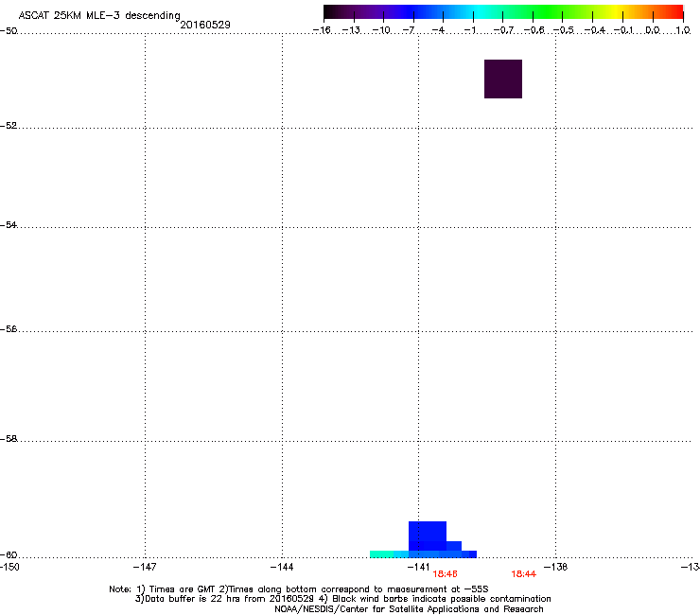The image size is (700, 615).
Task: Click the colorbar's red end near 1.0
Action: click(674, 12)
